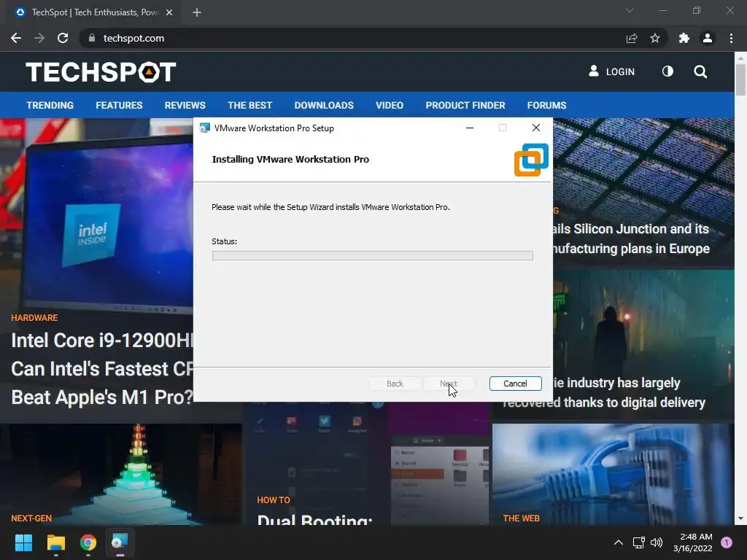The height and width of the screenshot is (560, 747).
Task: Open the FEATURES menu
Action: pos(119,105)
